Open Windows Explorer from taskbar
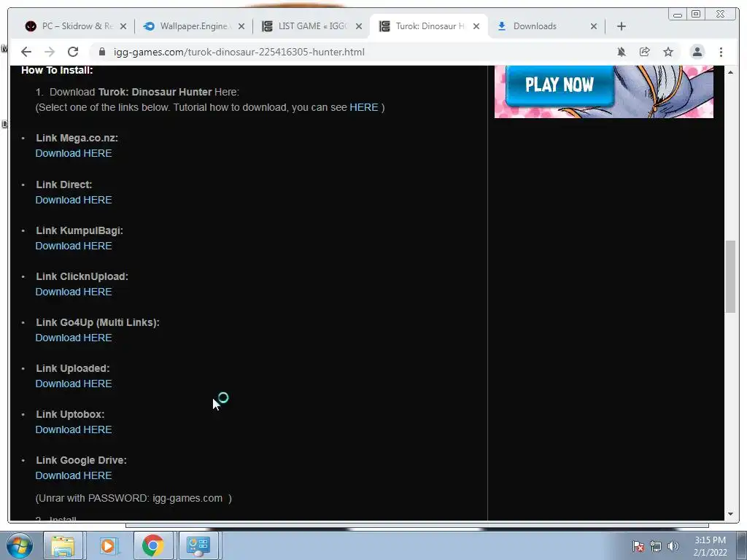Viewport: 747px width, 560px height. (63, 545)
